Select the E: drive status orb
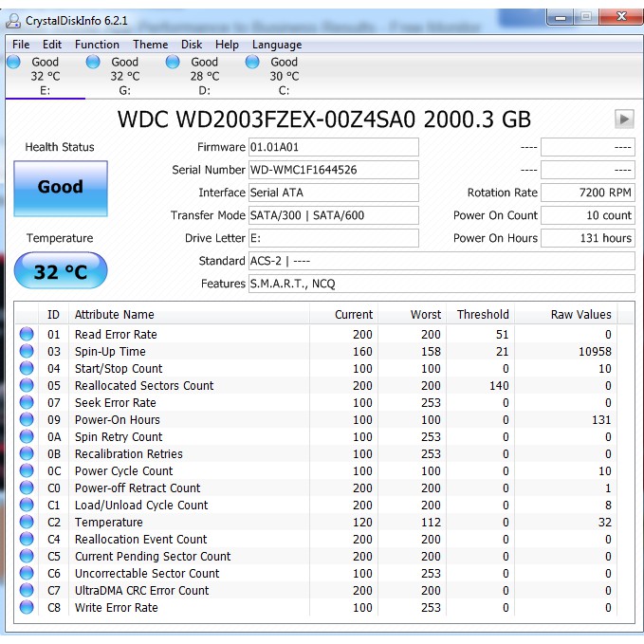 [x=13, y=63]
